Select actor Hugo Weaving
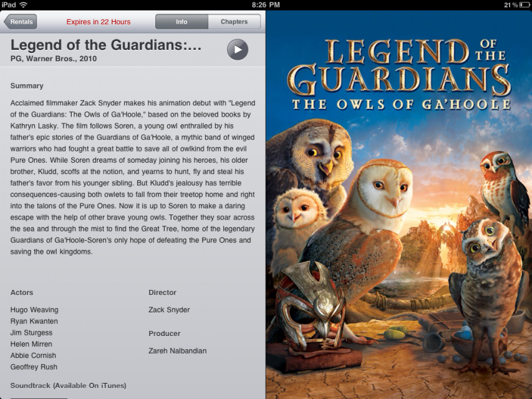The image size is (532, 399). pyautogui.click(x=34, y=310)
